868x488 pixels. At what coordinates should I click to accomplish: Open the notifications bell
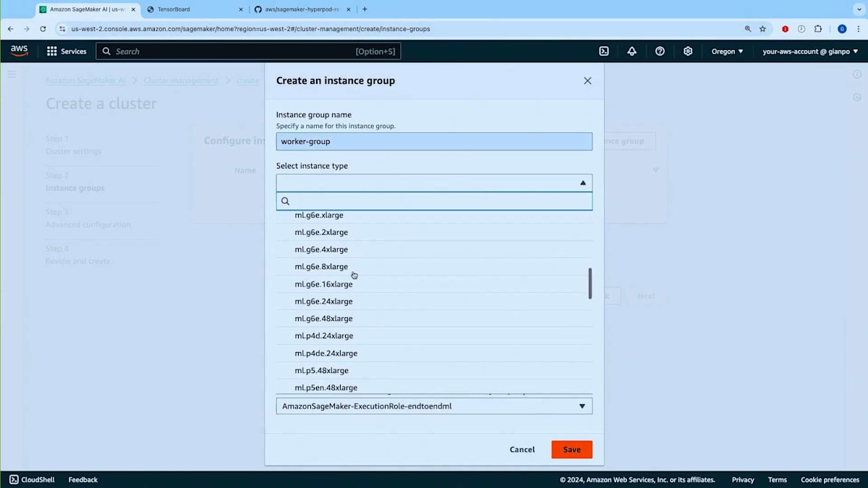point(631,51)
